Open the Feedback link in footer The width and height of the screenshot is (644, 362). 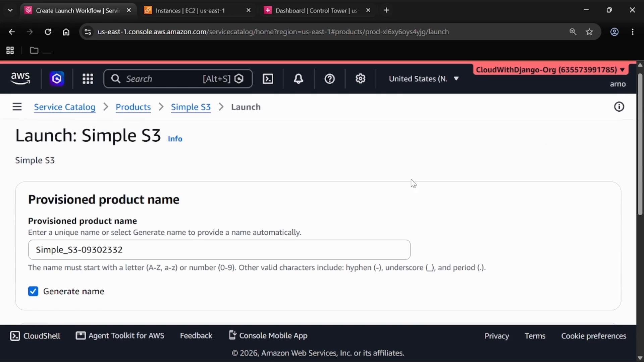point(196,336)
